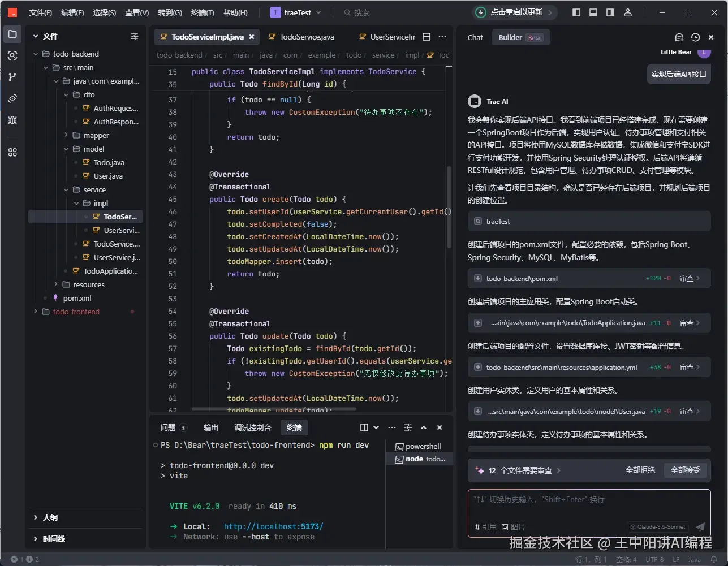Open terminal panel more options ellipsis
This screenshot has width=728, height=566.
point(392,427)
